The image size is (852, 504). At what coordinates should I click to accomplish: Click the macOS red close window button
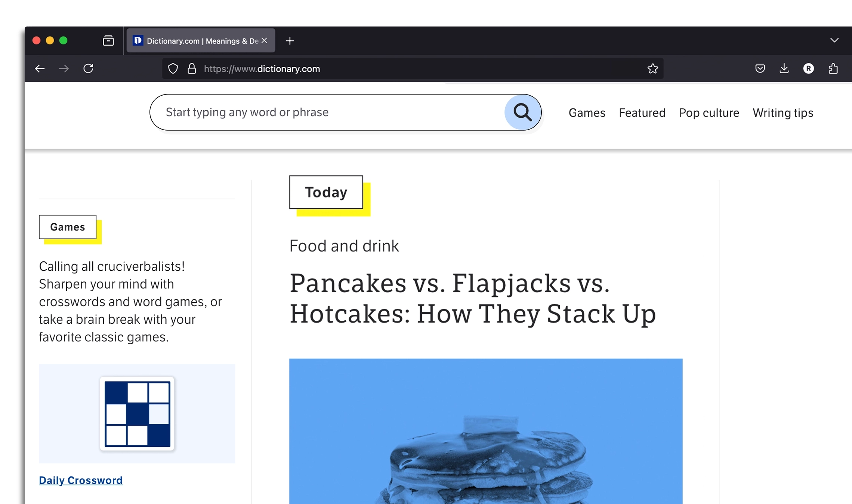(x=36, y=40)
